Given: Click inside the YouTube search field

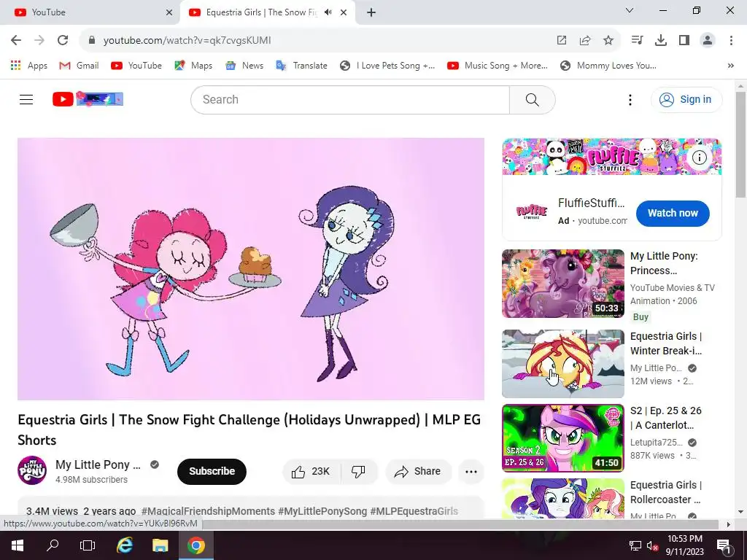Looking at the screenshot, I should tap(350, 100).
